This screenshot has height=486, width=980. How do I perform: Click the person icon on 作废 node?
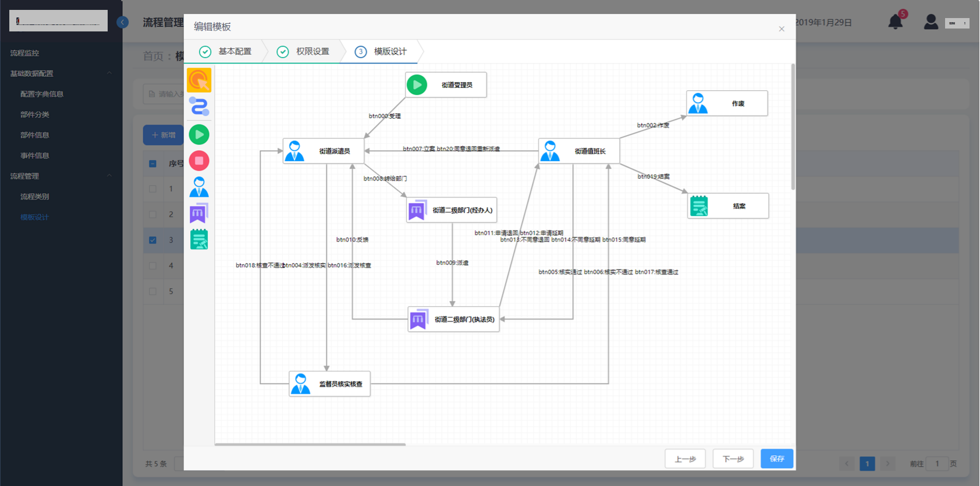tap(698, 104)
